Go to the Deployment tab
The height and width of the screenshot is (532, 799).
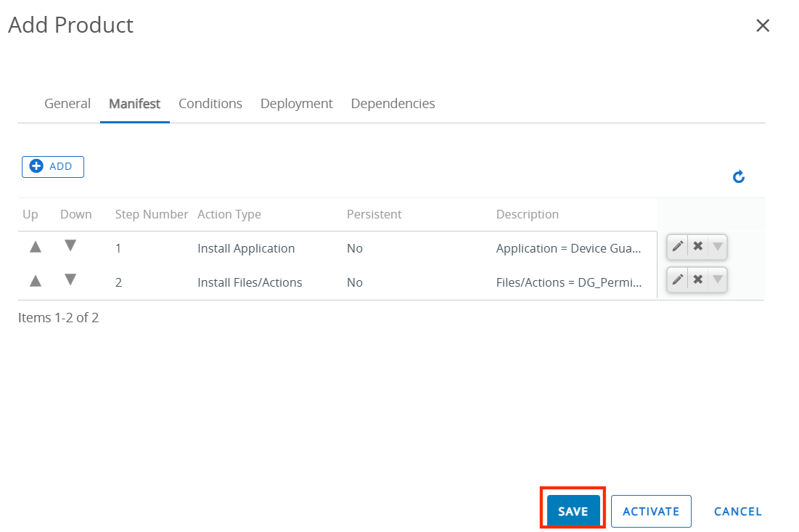[x=296, y=104]
